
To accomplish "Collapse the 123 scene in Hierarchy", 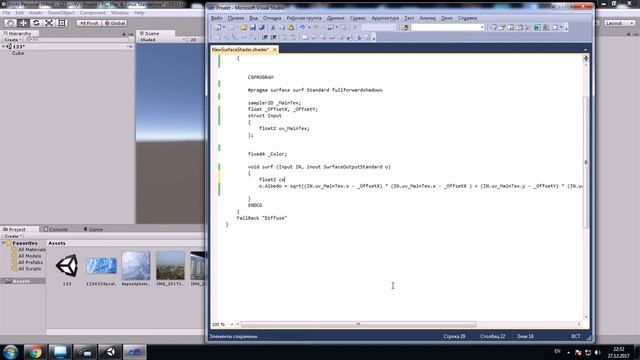I will point(4,47).
